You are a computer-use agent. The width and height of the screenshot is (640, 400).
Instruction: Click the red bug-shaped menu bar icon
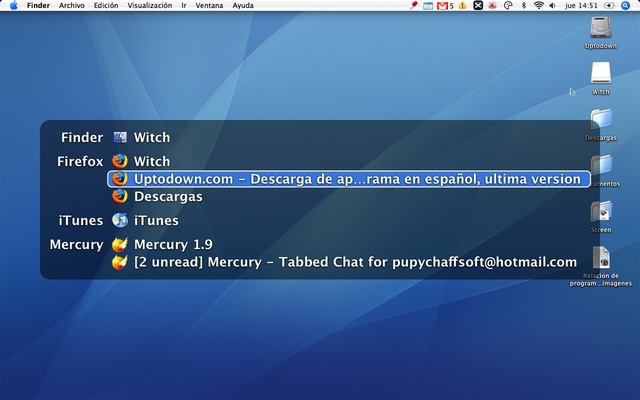pos(493,5)
